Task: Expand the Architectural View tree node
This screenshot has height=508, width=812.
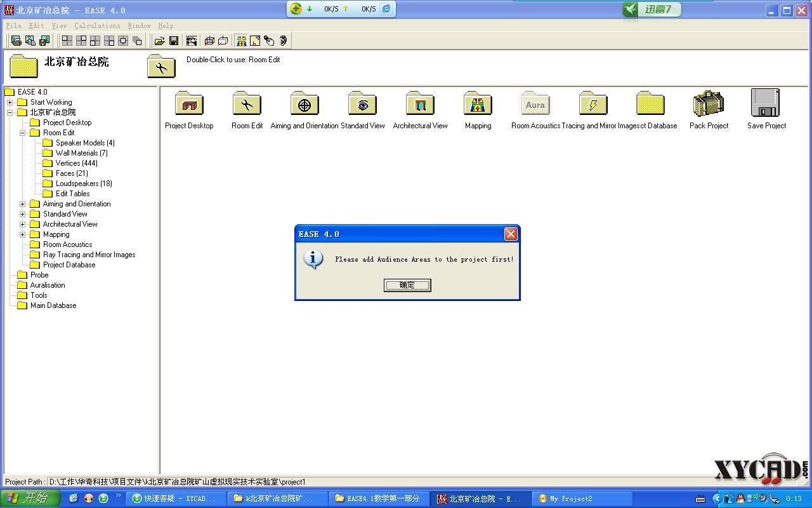Action: tap(23, 224)
